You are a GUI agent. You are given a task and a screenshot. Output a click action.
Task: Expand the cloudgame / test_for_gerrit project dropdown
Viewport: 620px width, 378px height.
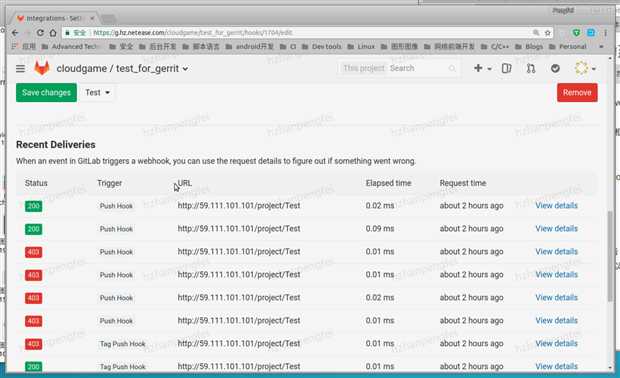coord(123,68)
